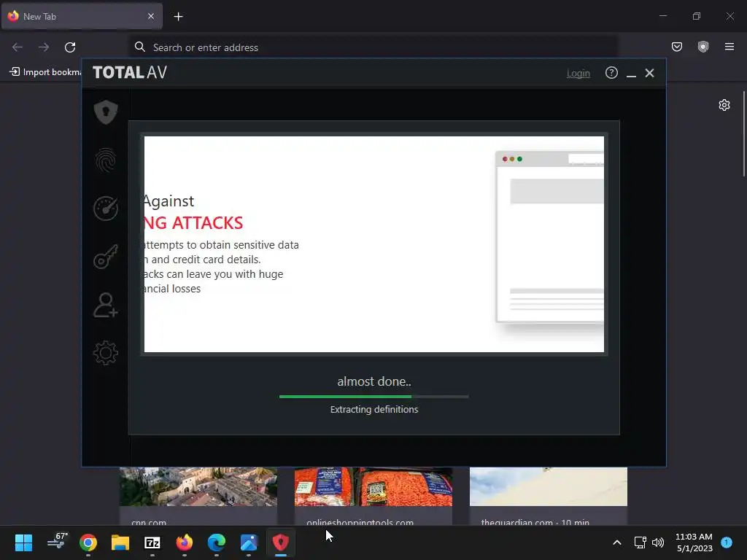Open the notification badge in system tray

[x=727, y=542]
